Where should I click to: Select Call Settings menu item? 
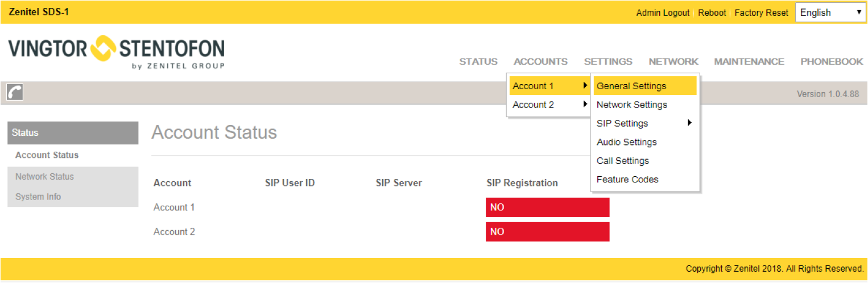pyautogui.click(x=623, y=161)
